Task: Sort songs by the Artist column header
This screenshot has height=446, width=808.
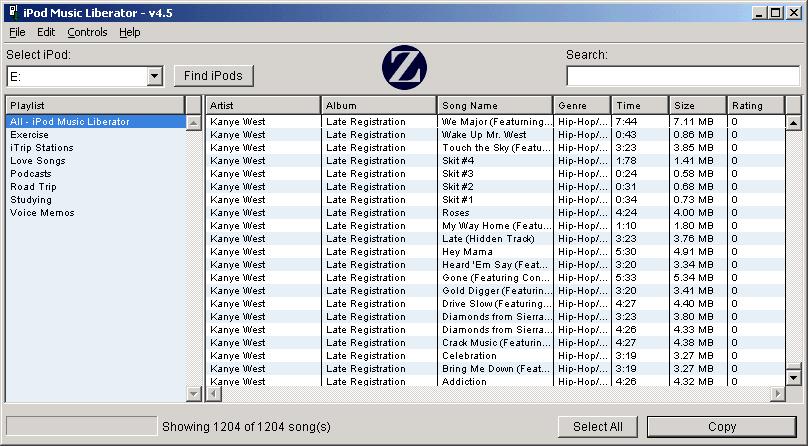Action: point(263,105)
